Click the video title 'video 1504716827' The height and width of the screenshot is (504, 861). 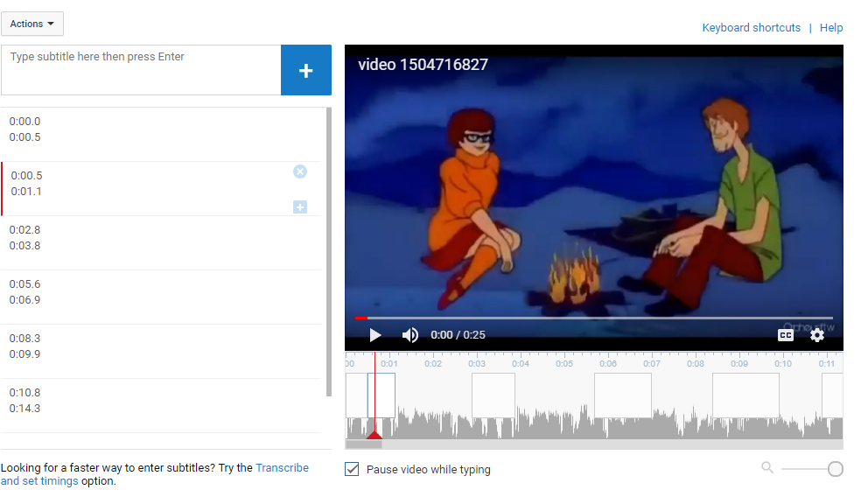click(423, 65)
